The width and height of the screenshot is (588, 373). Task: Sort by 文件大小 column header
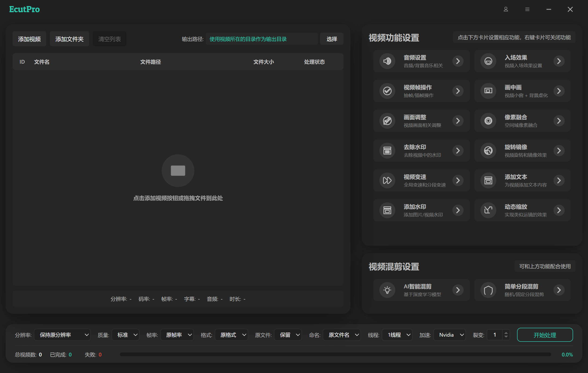point(263,62)
